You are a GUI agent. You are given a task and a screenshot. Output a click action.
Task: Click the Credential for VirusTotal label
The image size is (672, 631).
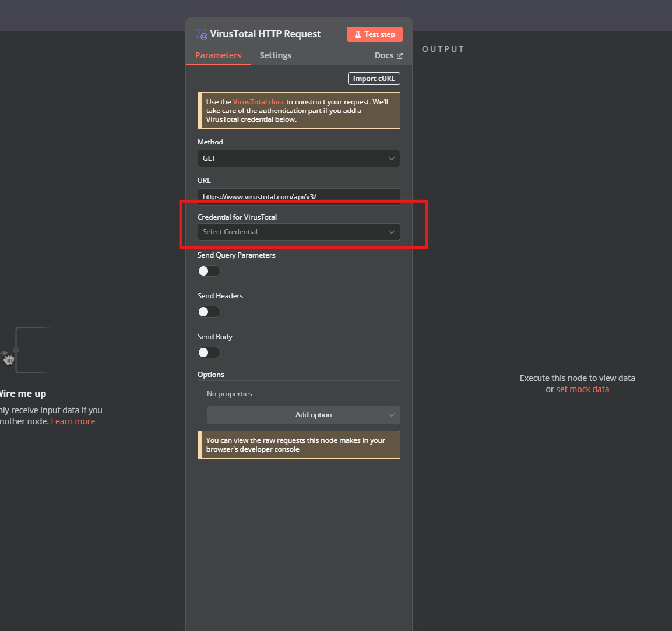click(x=237, y=217)
